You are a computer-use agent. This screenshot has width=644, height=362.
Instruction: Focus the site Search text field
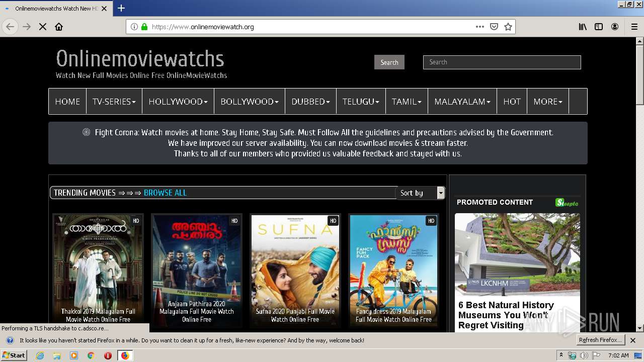[x=502, y=62]
